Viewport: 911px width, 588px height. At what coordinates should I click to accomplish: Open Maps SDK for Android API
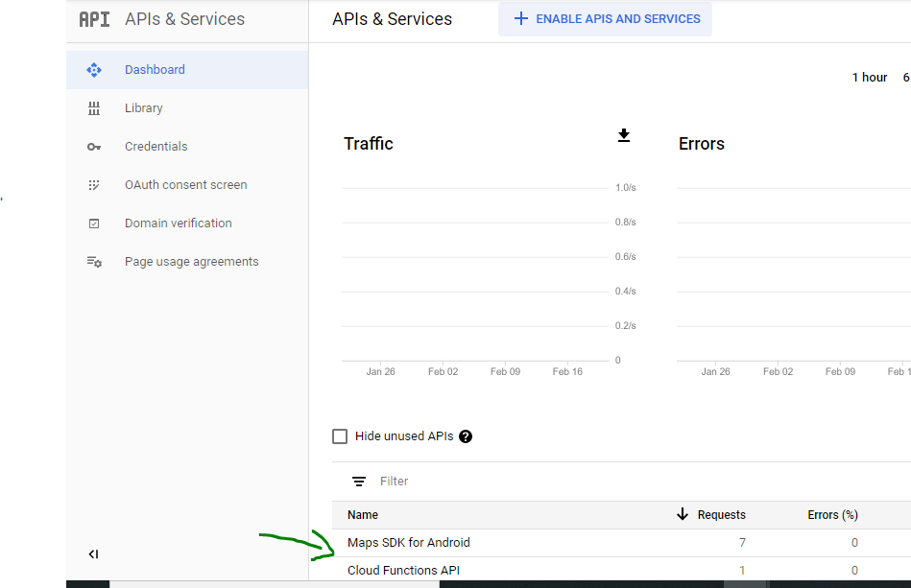pos(408,543)
